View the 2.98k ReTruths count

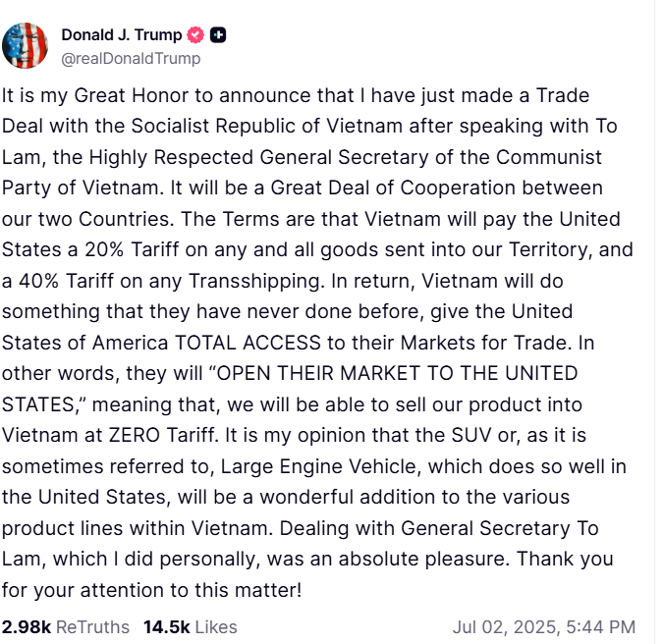pyautogui.click(x=27, y=627)
